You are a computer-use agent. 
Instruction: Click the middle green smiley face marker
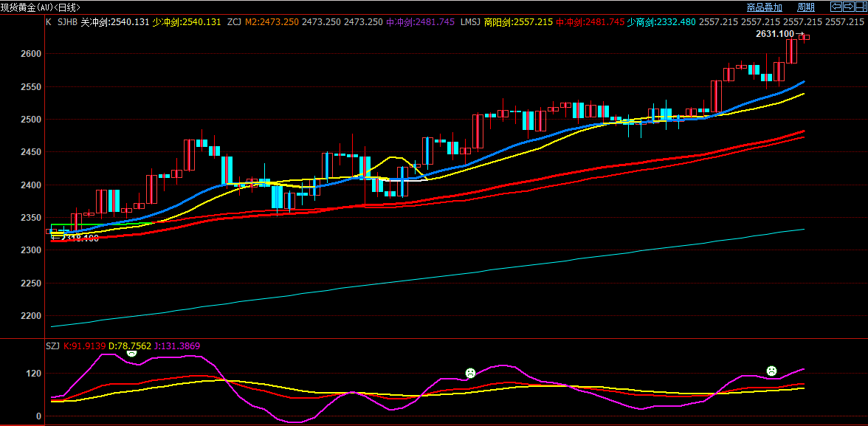click(469, 373)
